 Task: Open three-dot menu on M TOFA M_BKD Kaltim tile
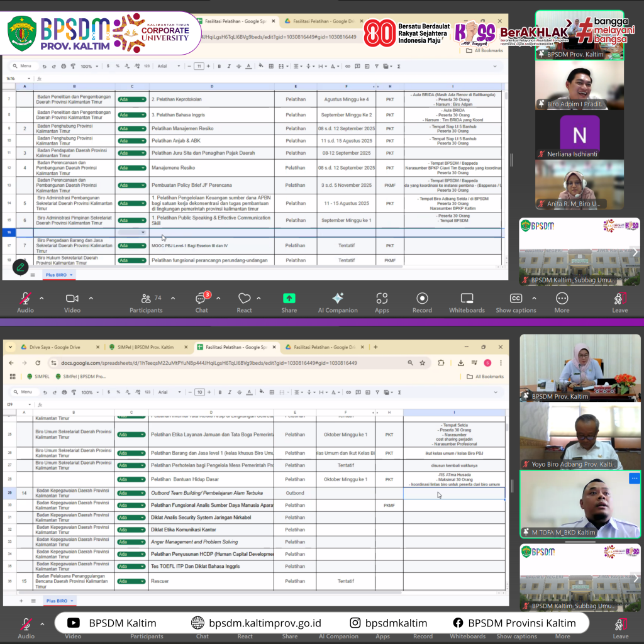(635, 478)
